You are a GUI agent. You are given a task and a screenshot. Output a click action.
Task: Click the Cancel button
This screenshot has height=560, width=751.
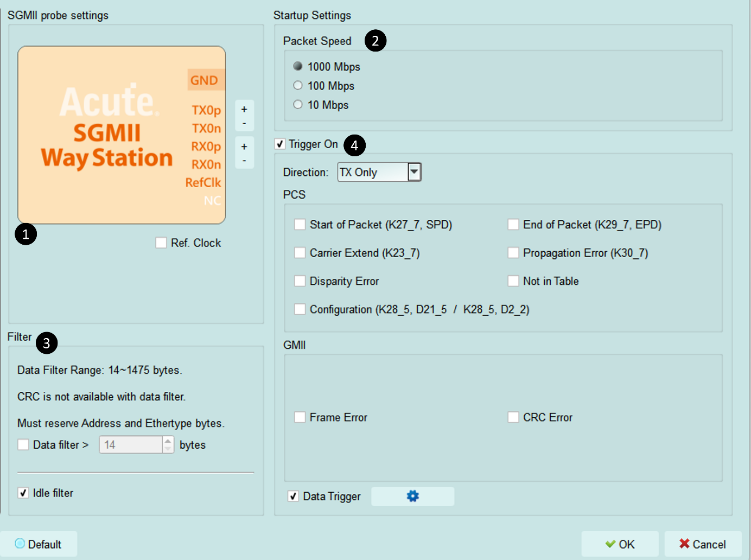point(703,544)
